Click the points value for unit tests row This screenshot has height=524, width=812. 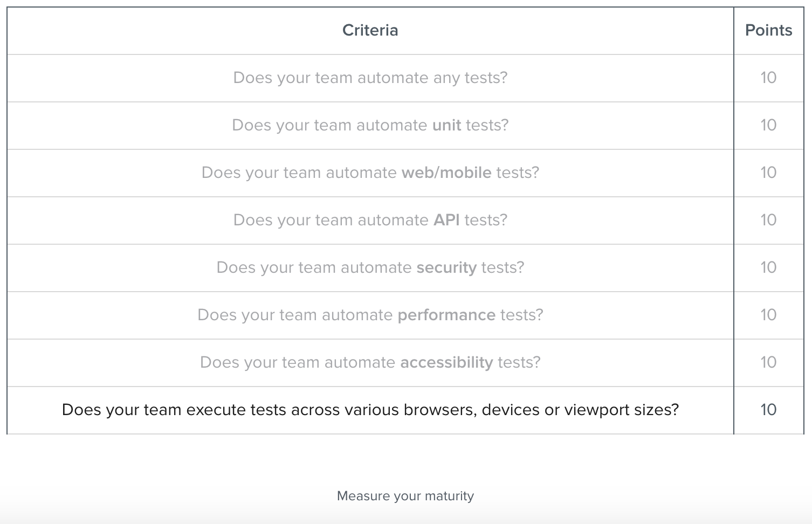768,125
